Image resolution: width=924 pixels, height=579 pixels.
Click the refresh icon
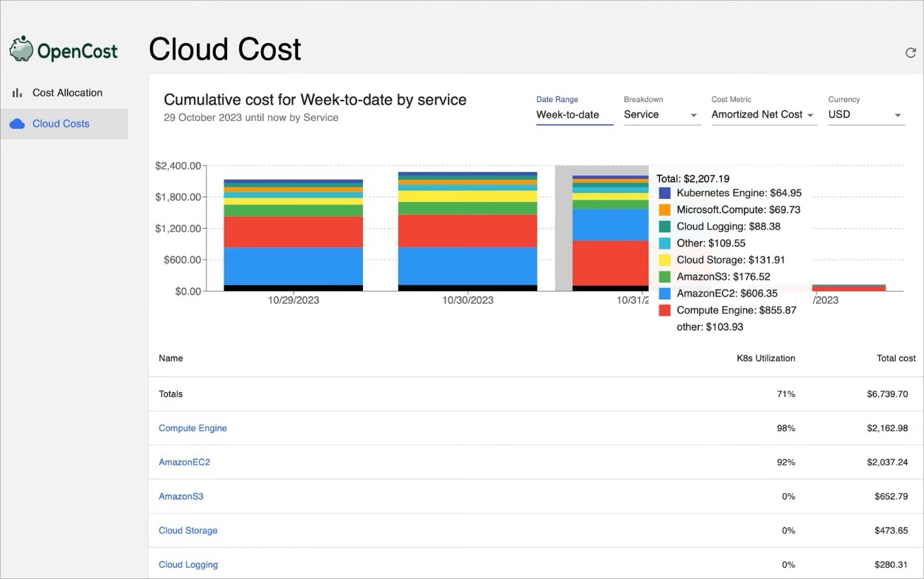(x=911, y=52)
